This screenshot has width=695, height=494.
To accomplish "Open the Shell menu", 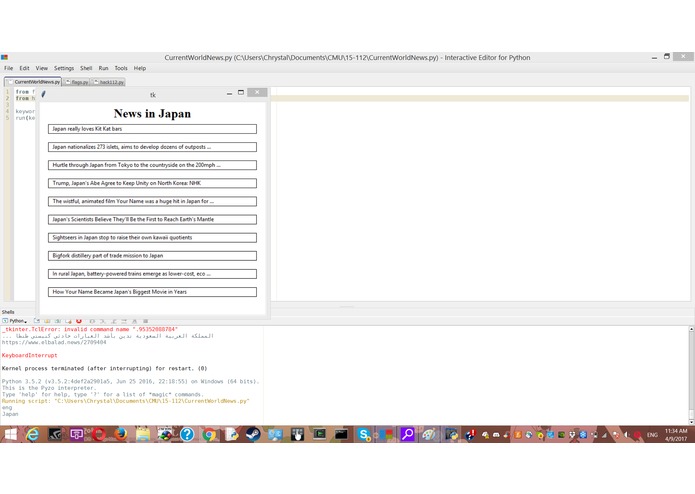I will pyautogui.click(x=86, y=68).
